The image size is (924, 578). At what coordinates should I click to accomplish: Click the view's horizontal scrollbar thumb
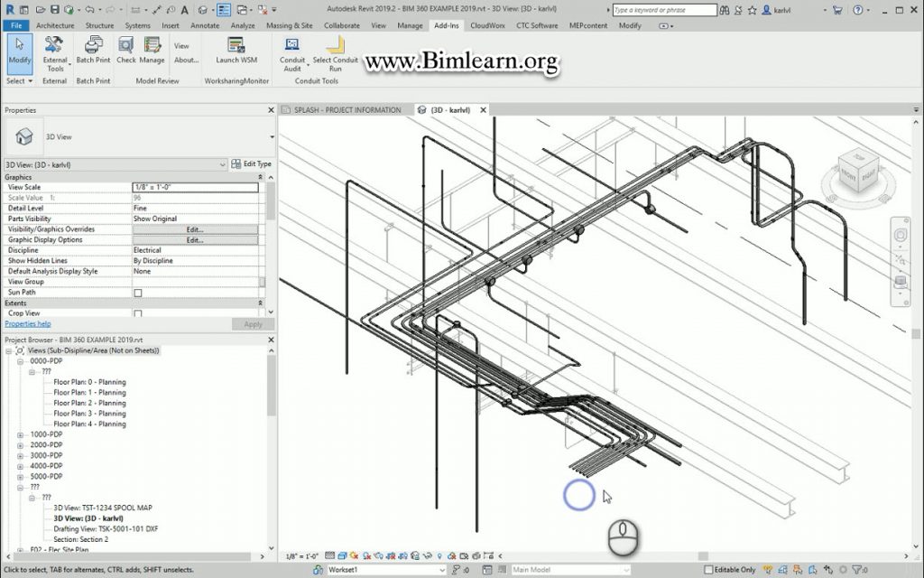703,555
